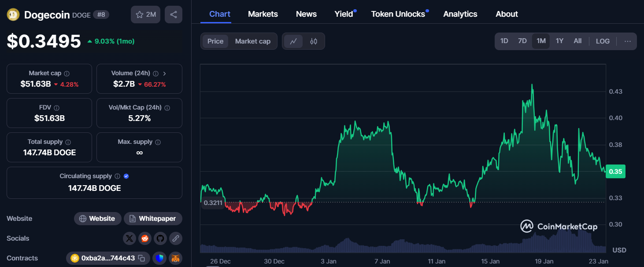Click the 19 Jan date label on chart axis
This screenshot has height=267, width=644.
coord(544,261)
